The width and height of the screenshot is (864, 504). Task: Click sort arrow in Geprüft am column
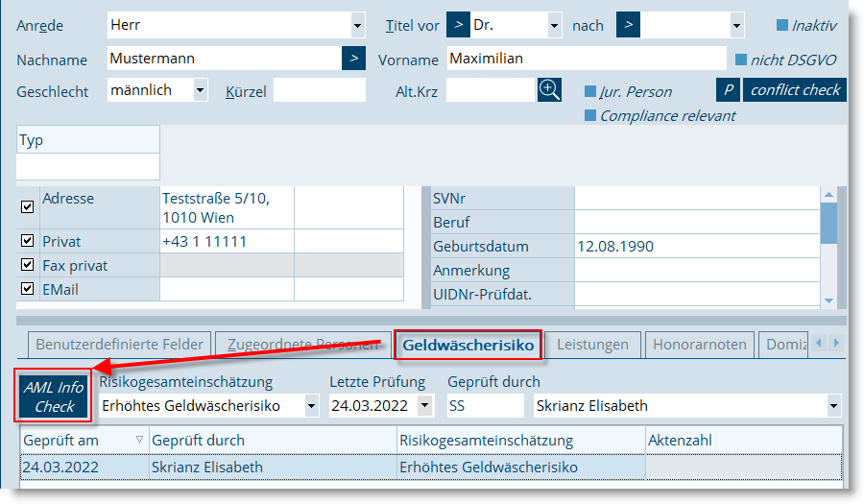point(140,441)
